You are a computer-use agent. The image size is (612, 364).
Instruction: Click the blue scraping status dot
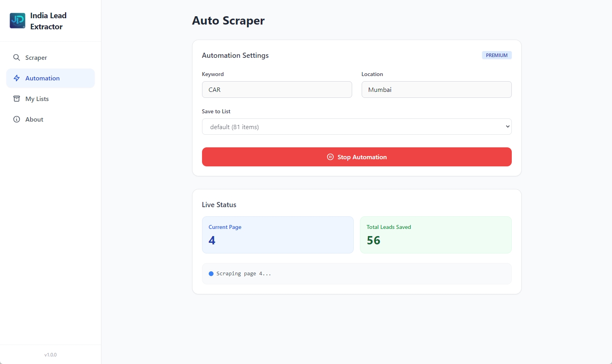(211, 274)
